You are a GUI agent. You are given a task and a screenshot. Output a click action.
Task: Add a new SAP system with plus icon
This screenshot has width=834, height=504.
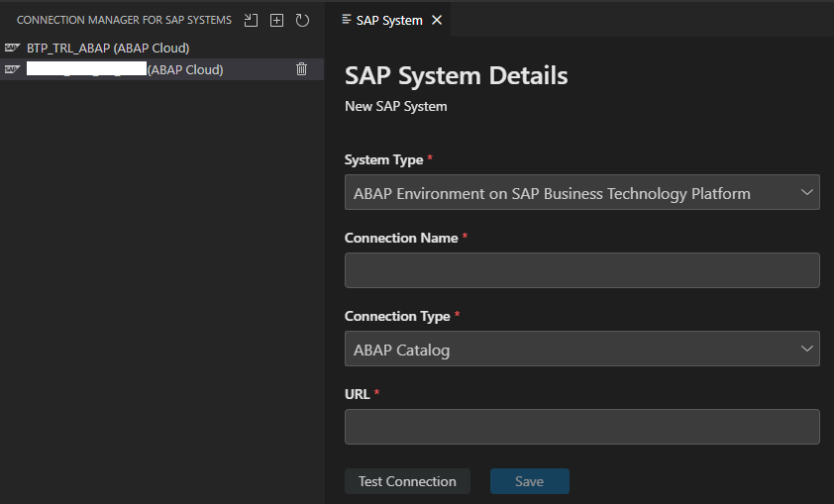(x=276, y=20)
